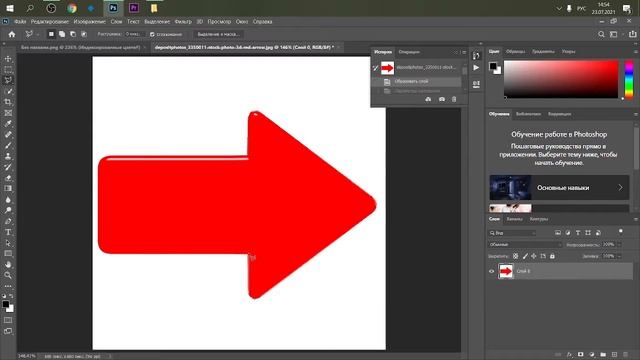Go to Photoshop Home screen
This screenshot has height=360, width=640.
pyautogui.click(x=12, y=34)
